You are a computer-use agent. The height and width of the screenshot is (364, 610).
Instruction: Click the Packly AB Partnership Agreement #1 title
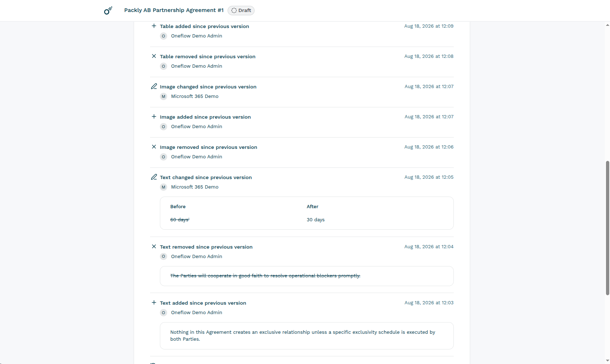tap(174, 10)
